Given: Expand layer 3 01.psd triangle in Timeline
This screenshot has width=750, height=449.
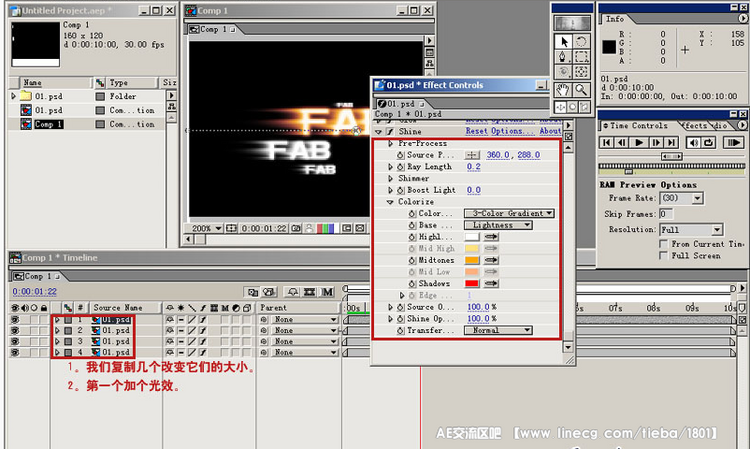Looking at the screenshot, I should coord(57,341).
